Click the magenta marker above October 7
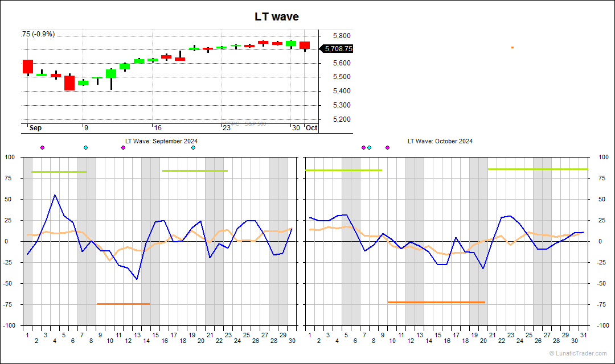Viewport: 615px width, 364px height. coord(363,147)
